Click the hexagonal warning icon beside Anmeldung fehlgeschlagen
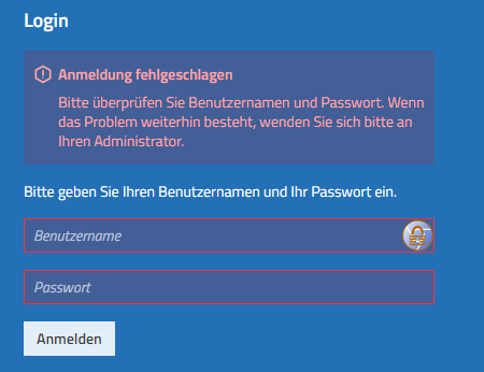 tap(43, 74)
